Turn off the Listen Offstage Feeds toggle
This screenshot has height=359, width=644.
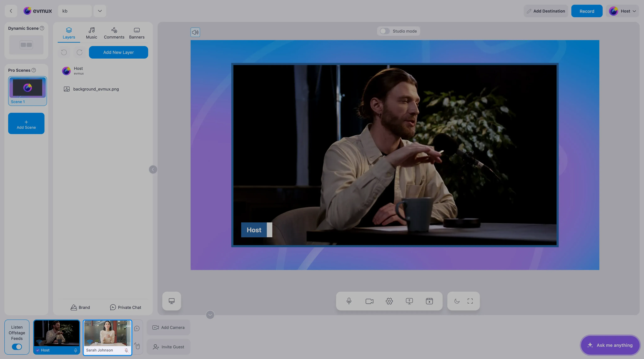click(17, 347)
